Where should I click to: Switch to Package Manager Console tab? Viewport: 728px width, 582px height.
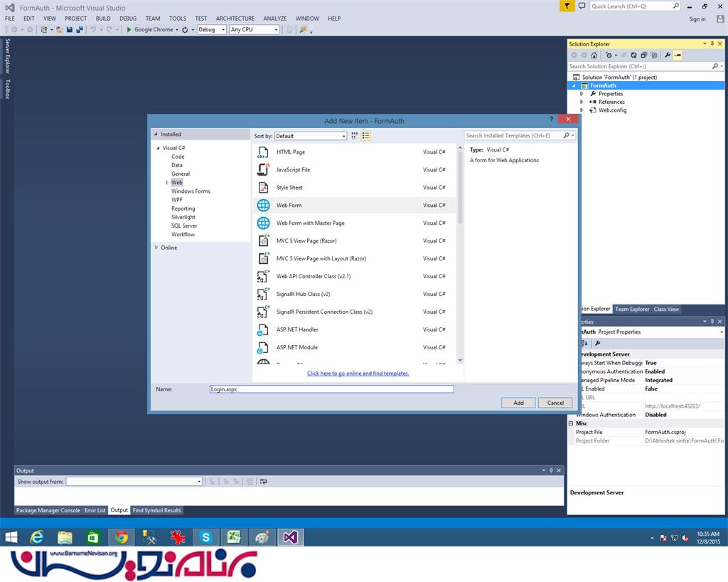pyautogui.click(x=48, y=510)
